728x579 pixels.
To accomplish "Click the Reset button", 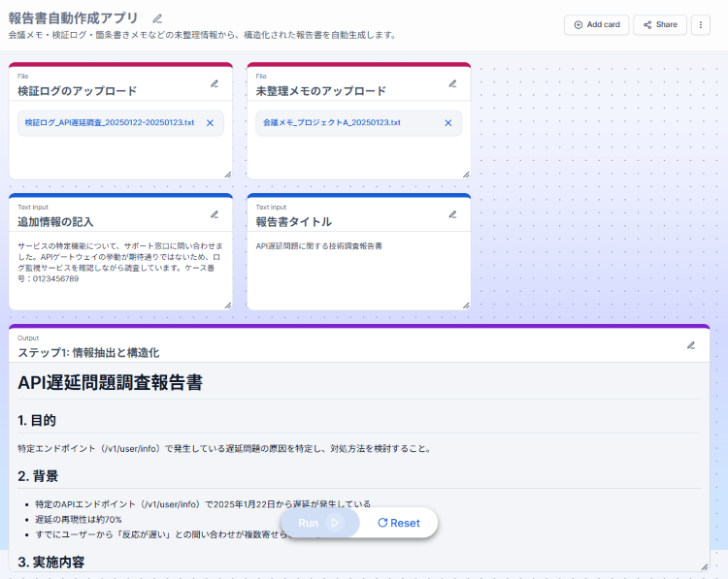I will click(x=399, y=523).
